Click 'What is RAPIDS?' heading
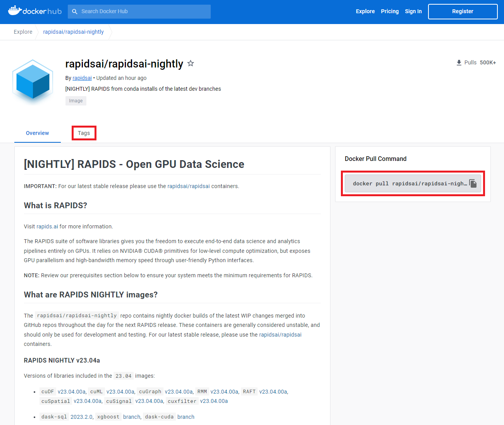 point(55,206)
